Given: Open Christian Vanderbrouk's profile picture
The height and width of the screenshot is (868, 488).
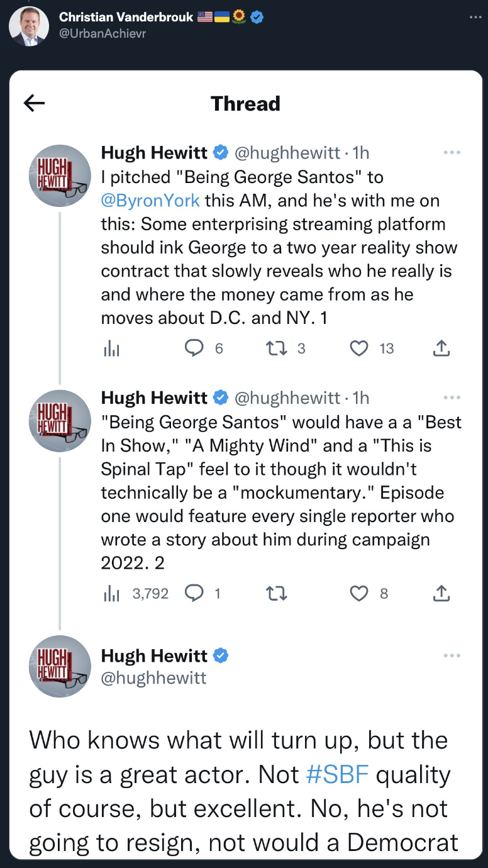Looking at the screenshot, I should (x=29, y=26).
